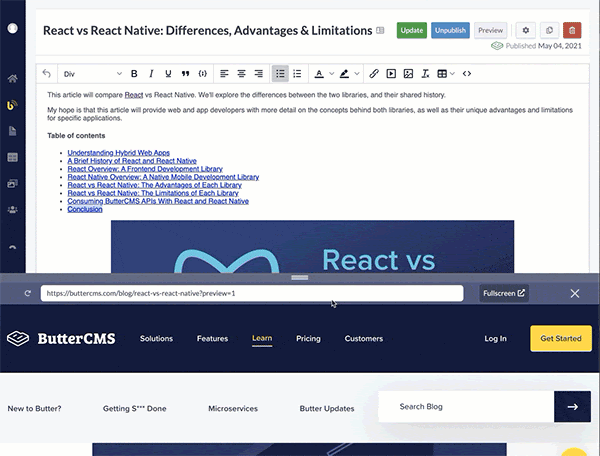
Task: Close the preview panel
Action: (575, 293)
